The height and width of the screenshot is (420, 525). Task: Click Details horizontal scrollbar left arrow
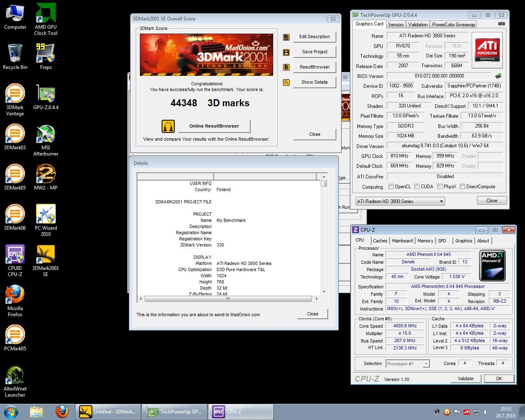pos(141,299)
